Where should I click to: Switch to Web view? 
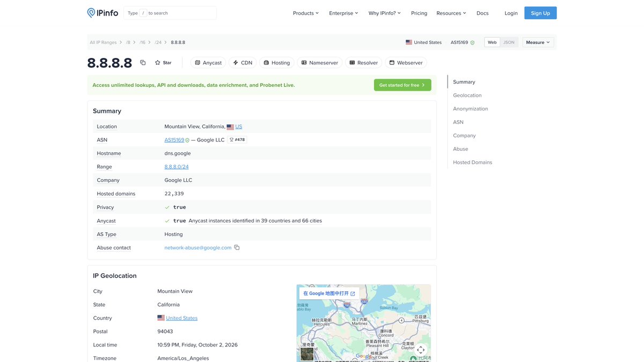492,42
